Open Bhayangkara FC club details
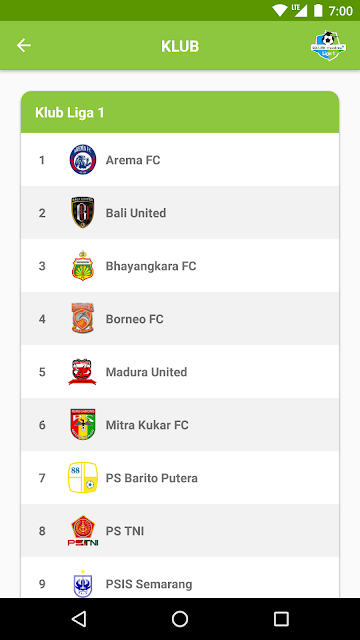The height and width of the screenshot is (640, 360). pos(180,266)
